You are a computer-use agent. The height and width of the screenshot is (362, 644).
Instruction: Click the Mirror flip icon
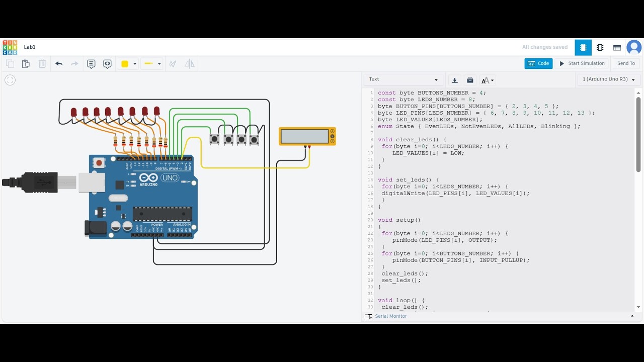pos(189,64)
